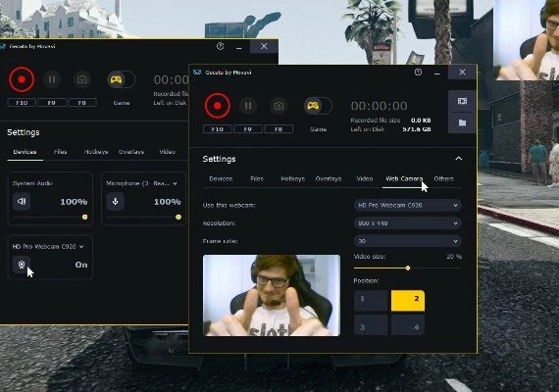The image size is (559, 392).
Task: Select Overlays tab in back window
Action: (x=131, y=152)
